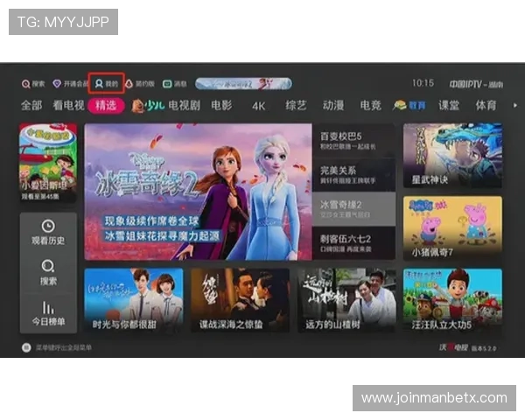The height and width of the screenshot is (420, 525).
Task: Open the 我的 profile icon
Action: tap(99, 83)
